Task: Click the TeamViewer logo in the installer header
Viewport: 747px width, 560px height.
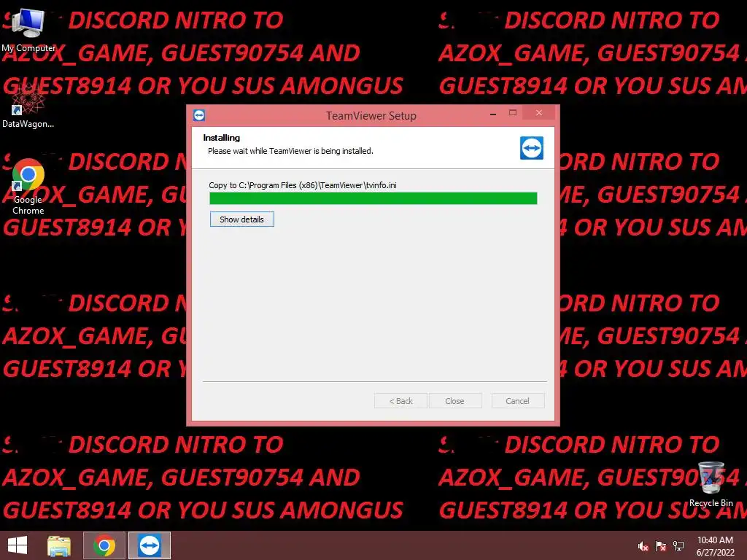Action: [x=532, y=147]
